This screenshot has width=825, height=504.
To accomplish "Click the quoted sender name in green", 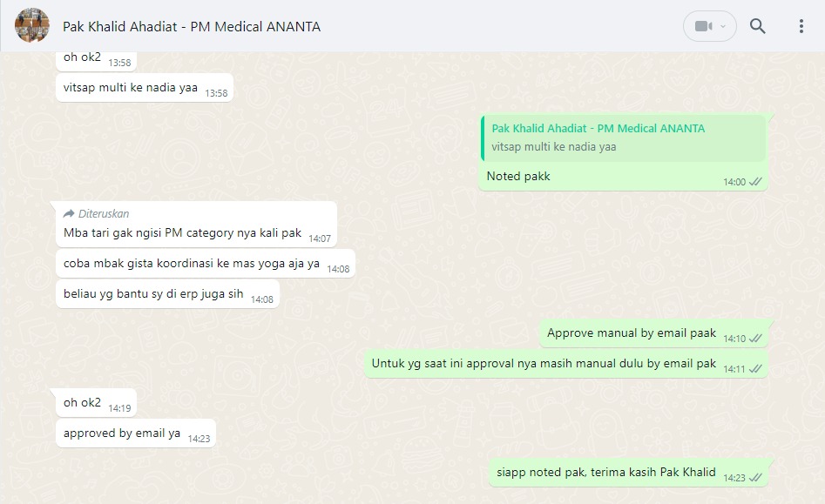I will pos(598,128).
